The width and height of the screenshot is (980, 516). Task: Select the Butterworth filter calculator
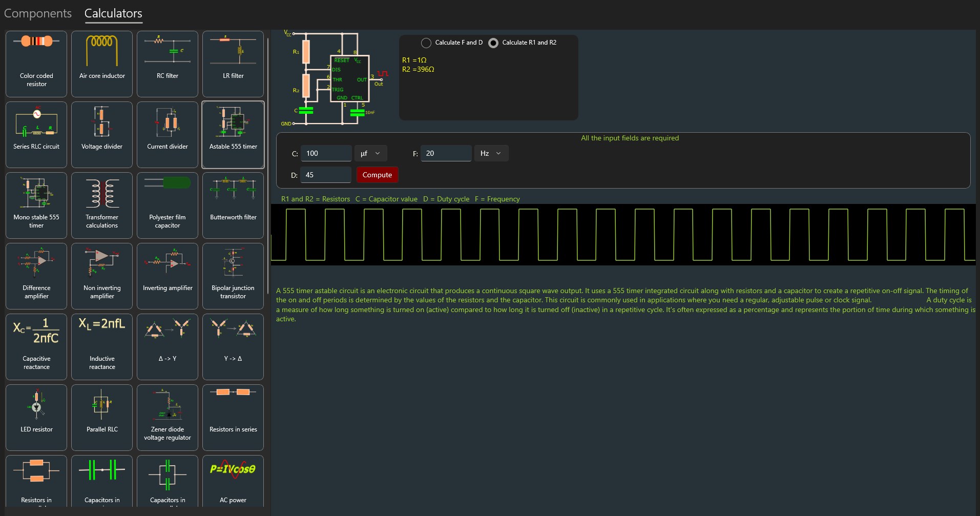pyautogui.click(x=233, y=205)
